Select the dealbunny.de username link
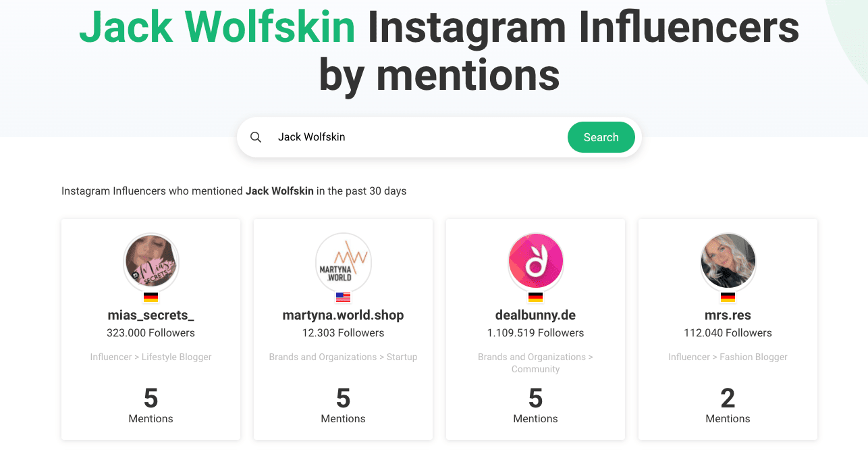868x450 pixels. point(535,315)
